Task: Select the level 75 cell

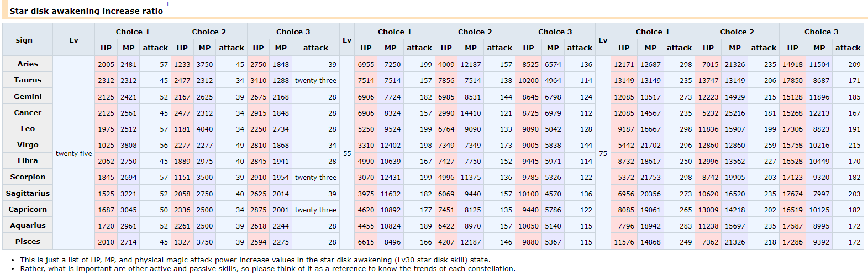Action: click(x=603, y=153)
